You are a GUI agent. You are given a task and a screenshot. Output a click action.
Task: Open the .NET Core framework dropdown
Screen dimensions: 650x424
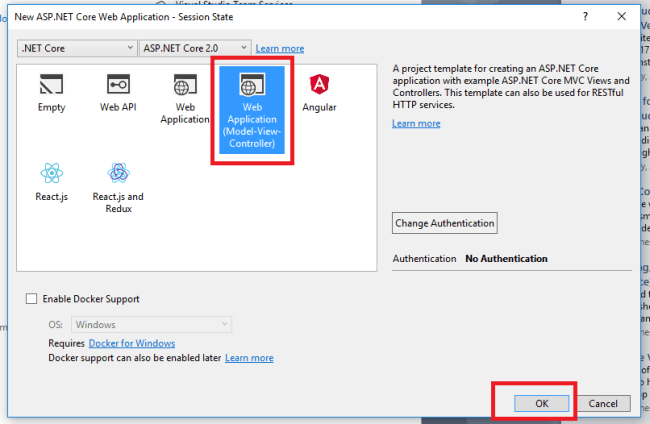(77, 48)
